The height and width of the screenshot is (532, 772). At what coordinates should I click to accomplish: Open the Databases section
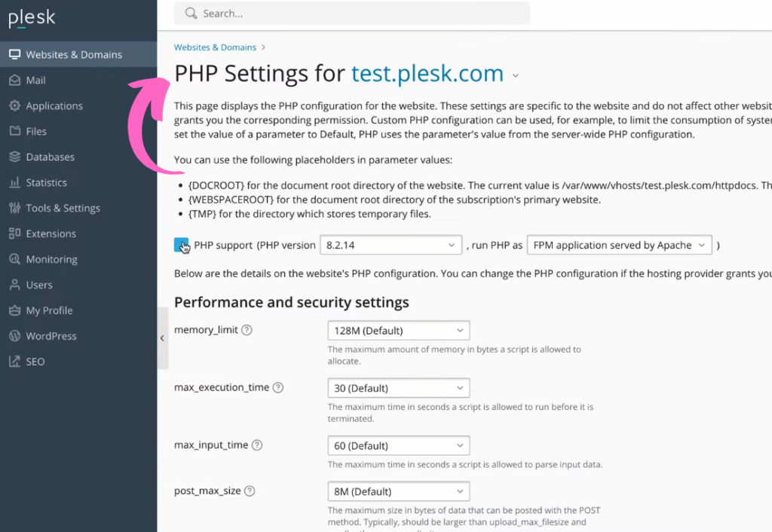point(78,157)
